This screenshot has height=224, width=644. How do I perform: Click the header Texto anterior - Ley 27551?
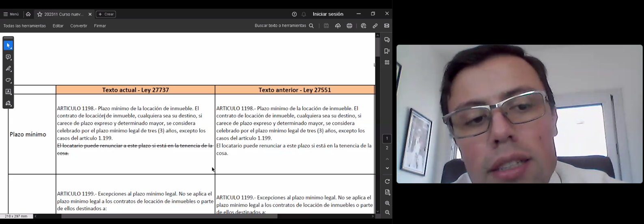(x=295, y=90)
